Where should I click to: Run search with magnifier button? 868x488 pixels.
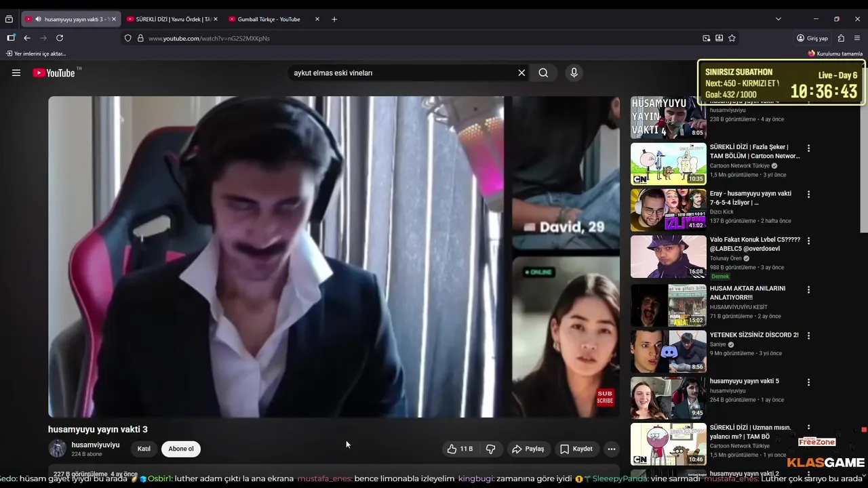543,73
